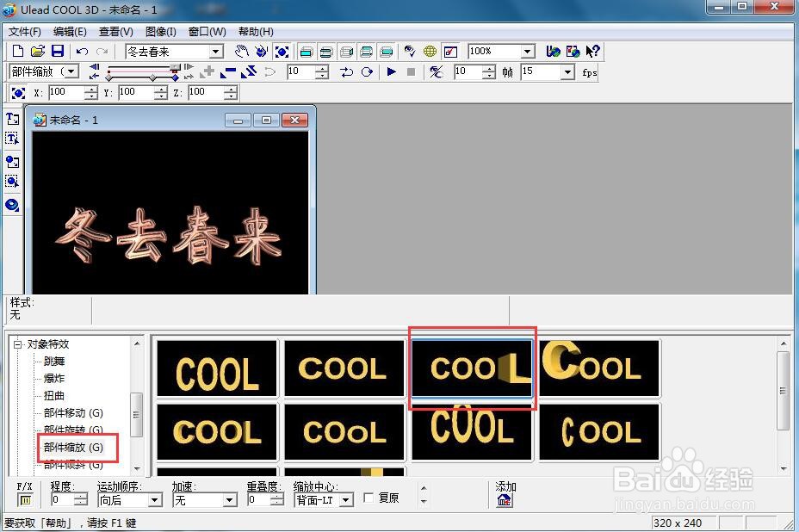Select the Size object tool in top toolbar
Viewport: 799px width, 532px height.
pos(282,51)
